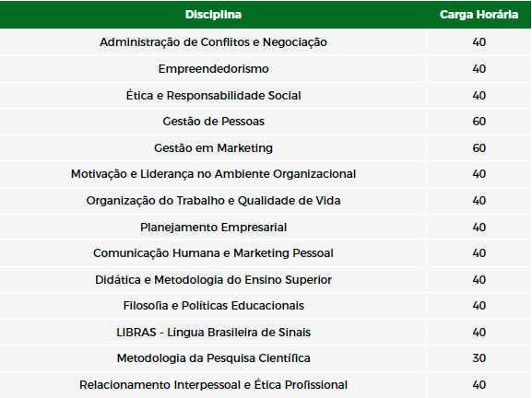Select Filosofia e Políticas Educacionais
Screen dimensions: 532x398
coord(213,306)
